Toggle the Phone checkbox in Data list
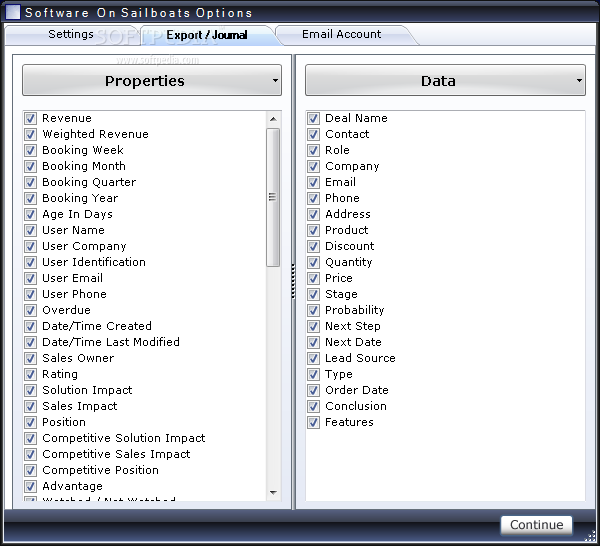The height and width of the screenshot is (546, 600). click(313, 198)
